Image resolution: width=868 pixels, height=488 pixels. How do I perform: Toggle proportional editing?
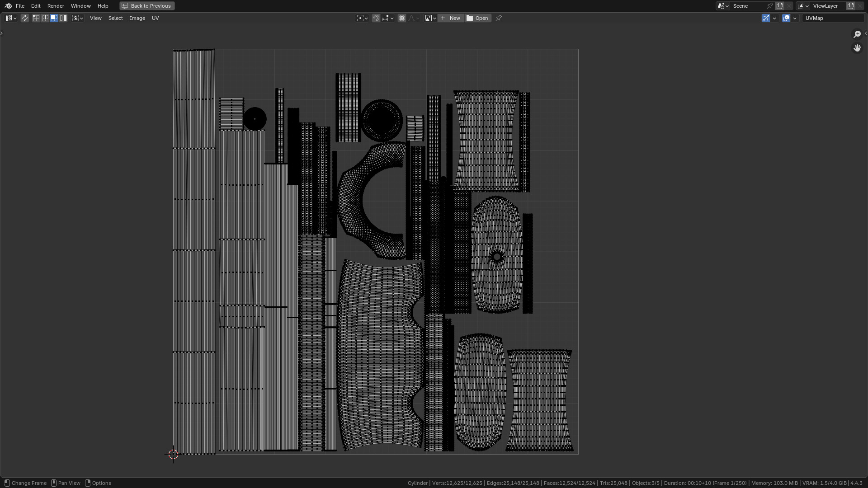click(x=402, y=18)
